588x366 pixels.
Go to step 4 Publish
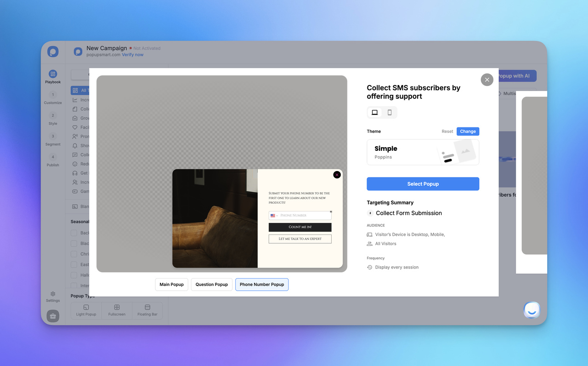[x=53, y=160]
